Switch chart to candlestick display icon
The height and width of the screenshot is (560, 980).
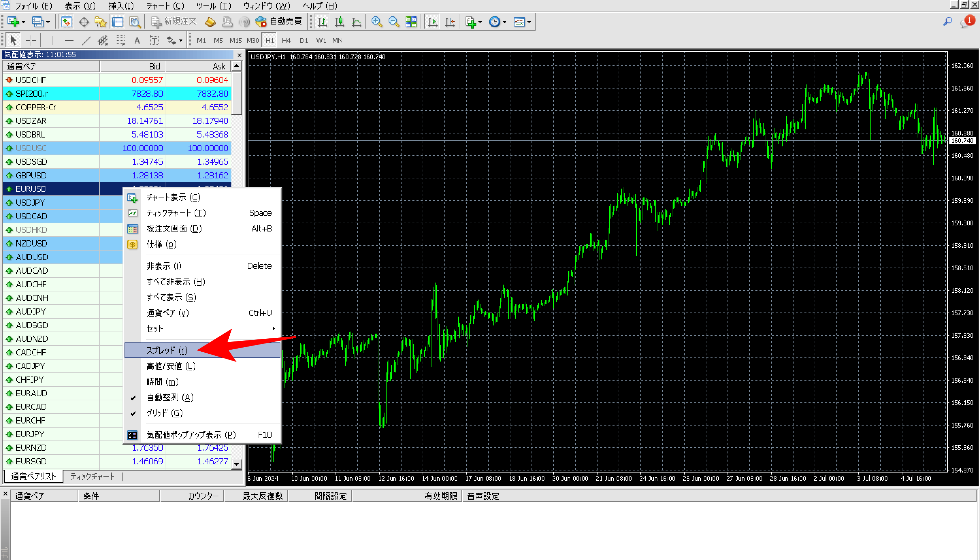339,22
